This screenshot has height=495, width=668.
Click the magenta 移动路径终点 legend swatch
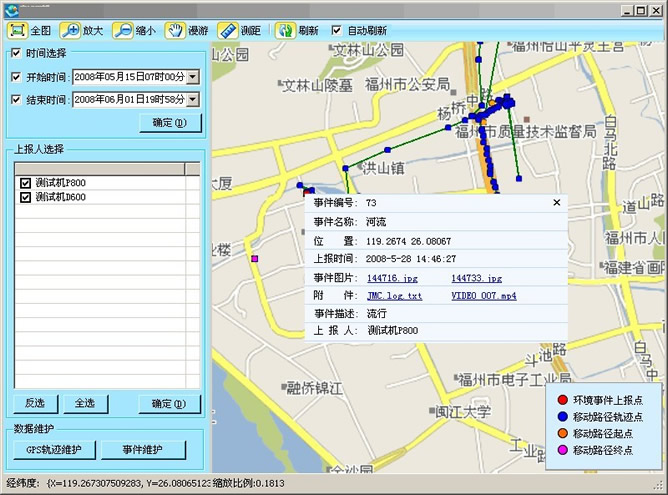563,450
